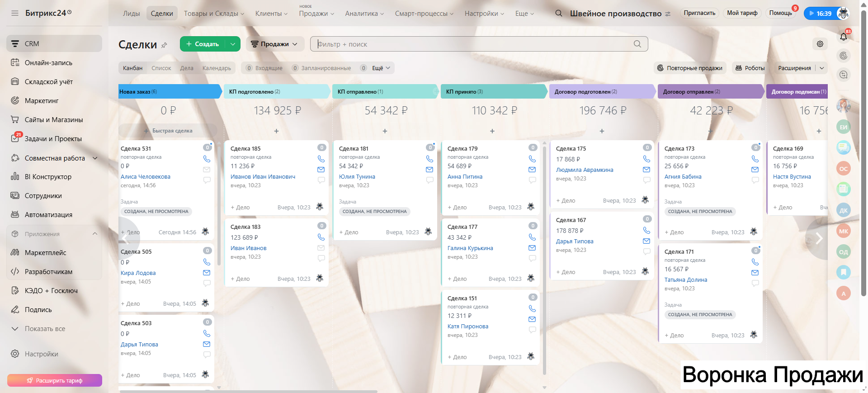Click phone icon on Сделка 167 card

tap(646, 230)
